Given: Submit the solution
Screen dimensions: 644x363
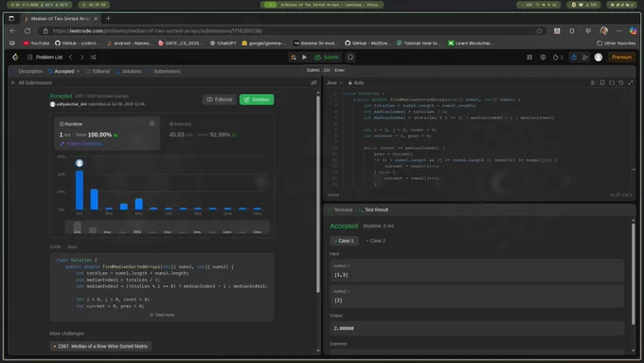Looking at the screenshot, I should coord(327,57).
